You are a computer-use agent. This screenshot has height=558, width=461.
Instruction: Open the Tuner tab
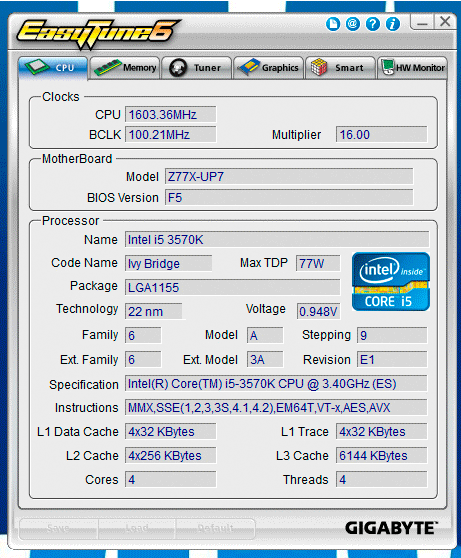pos(197,68)
